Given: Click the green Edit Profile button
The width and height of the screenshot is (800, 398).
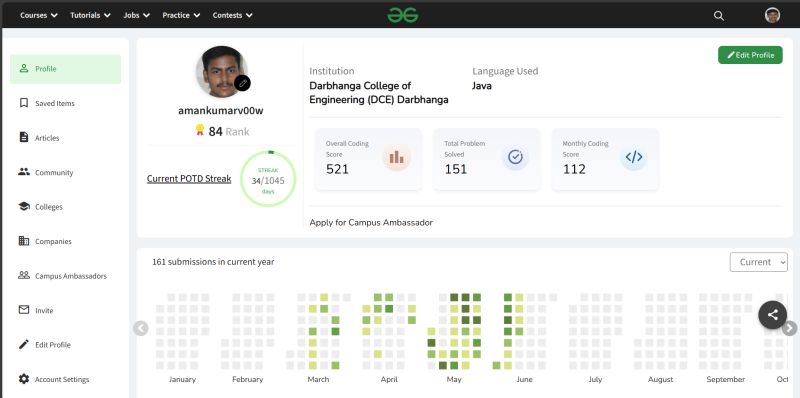Looking at the screenshot, I should (x=750, y=55).
